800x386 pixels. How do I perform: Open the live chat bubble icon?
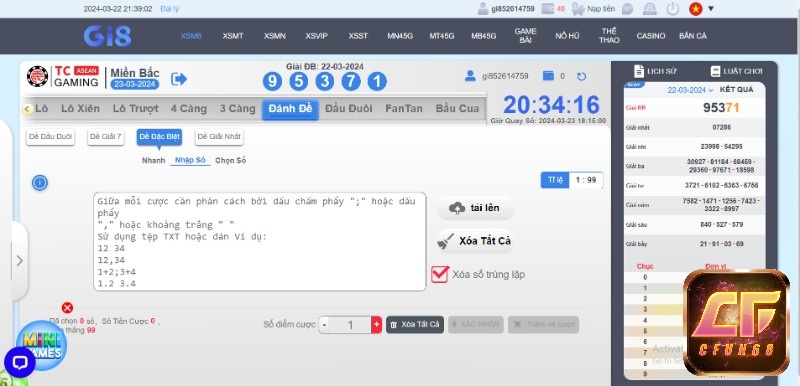coord(19,363)
